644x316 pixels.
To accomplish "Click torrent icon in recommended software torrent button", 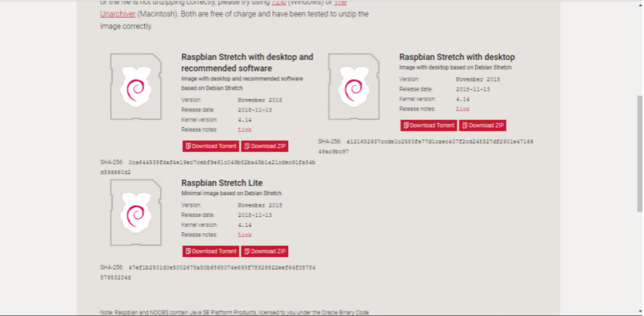I will pos(188,146).
